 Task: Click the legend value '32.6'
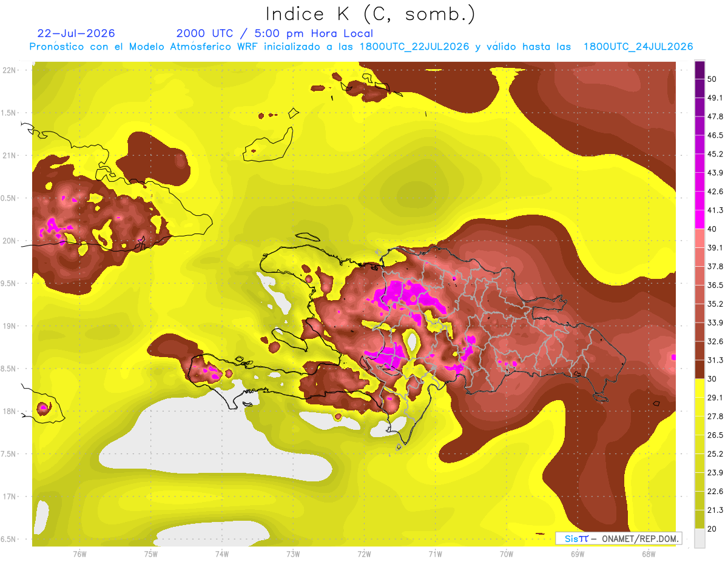point(715,341)
